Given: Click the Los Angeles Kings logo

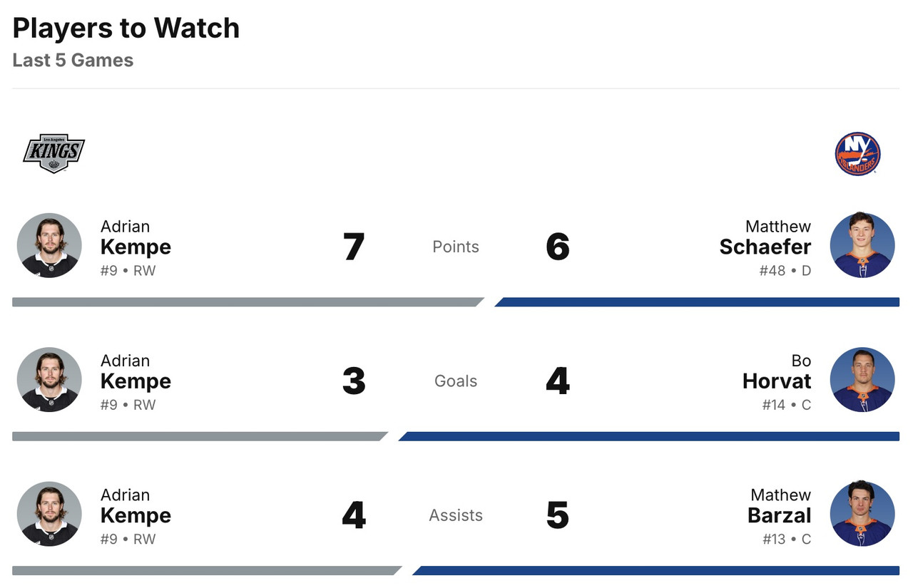Looking at the screenshot, I should tap(53, 153).
